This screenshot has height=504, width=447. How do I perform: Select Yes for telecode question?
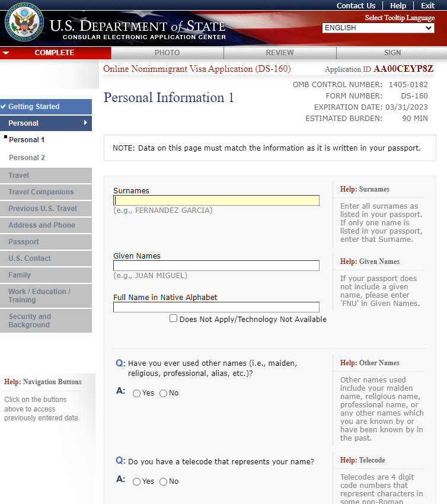pos(136,481)
